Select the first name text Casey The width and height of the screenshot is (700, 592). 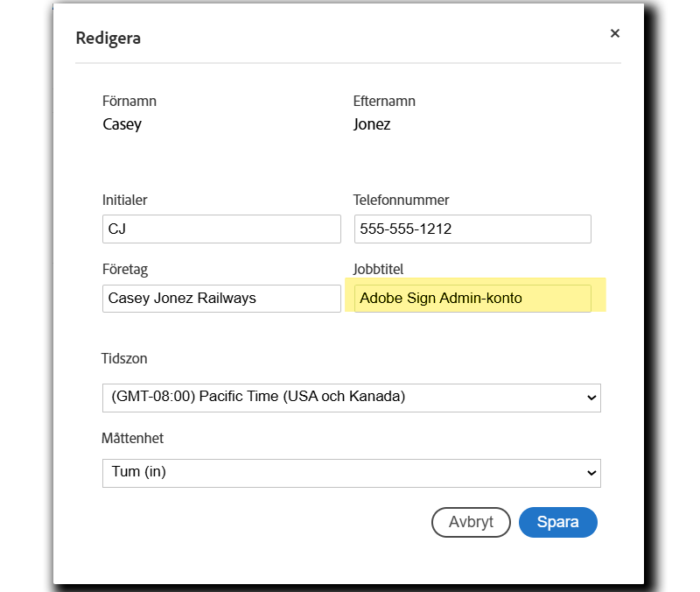coord(122,124)
